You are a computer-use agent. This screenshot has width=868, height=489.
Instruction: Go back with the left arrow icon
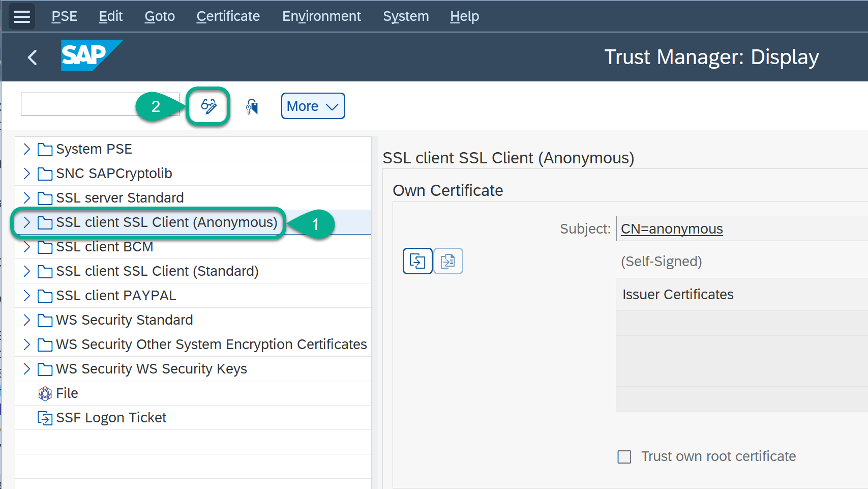coord(33,57)
